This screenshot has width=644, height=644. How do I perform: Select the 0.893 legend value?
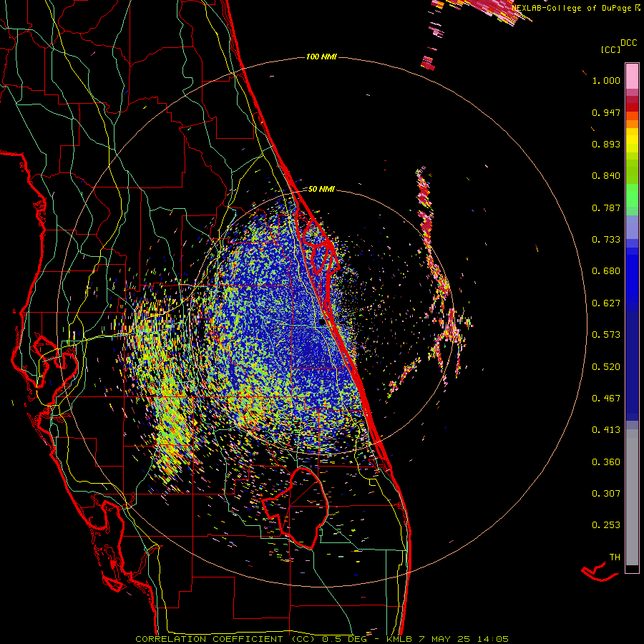click(x=606, y=144)
